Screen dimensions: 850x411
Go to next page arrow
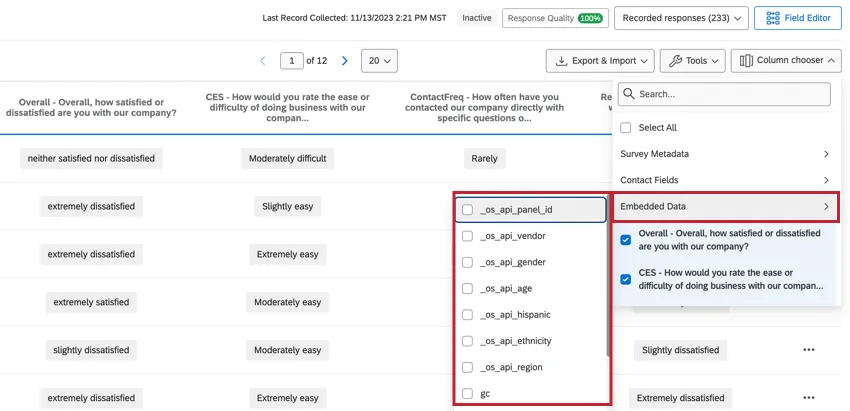pos(345,61)
